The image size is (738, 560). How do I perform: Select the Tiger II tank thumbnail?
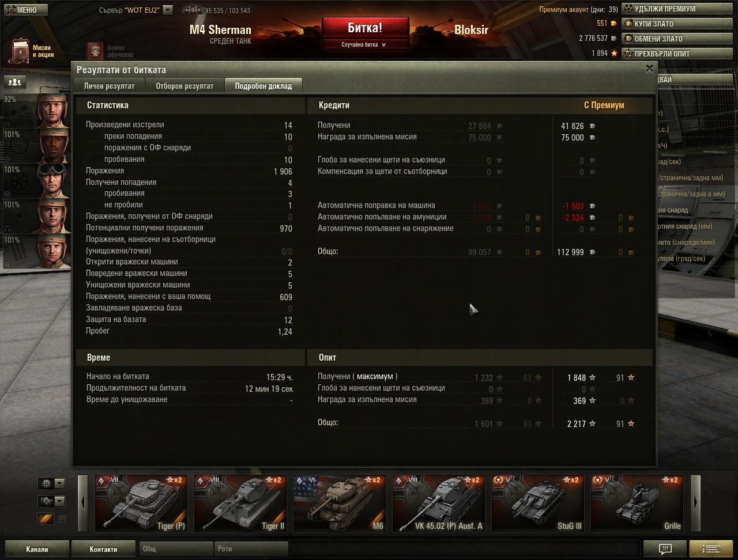[240, 503]
